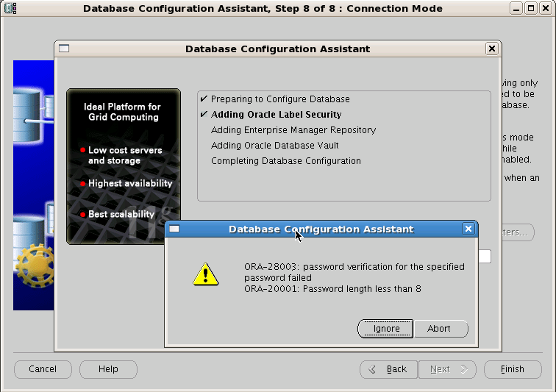The height and width of the screenshot is (392, 556).
Task: Select 'Adding Oracle Database Vault' step
Action: coord(275,146)
